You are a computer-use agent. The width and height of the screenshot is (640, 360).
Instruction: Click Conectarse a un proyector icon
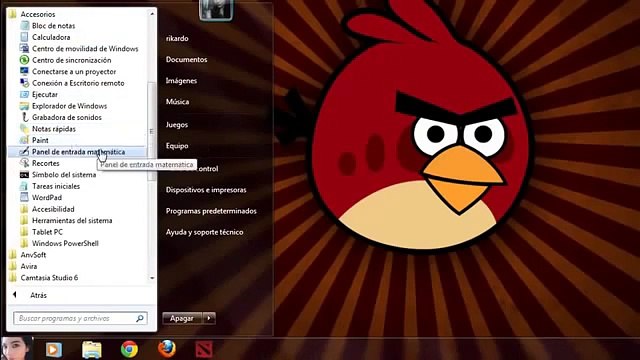24,71
